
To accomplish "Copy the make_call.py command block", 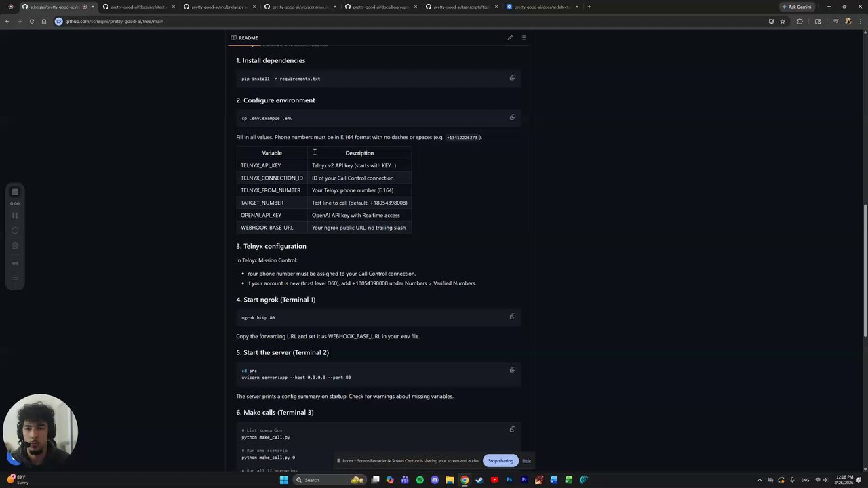I will (x=513, y=430).
